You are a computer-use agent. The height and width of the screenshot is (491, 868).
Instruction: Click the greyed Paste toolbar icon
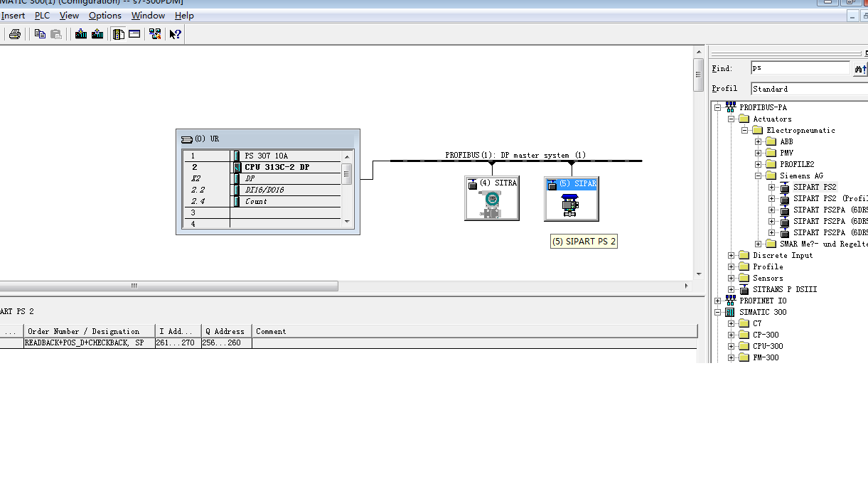click(x=56, y=33)
